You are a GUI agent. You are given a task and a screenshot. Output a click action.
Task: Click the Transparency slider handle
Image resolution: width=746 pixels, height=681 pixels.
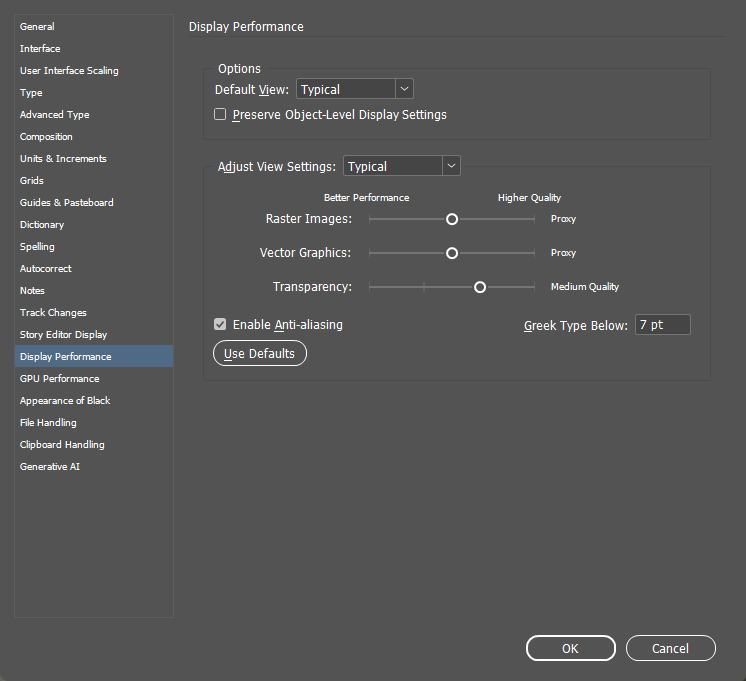[480, 287]
